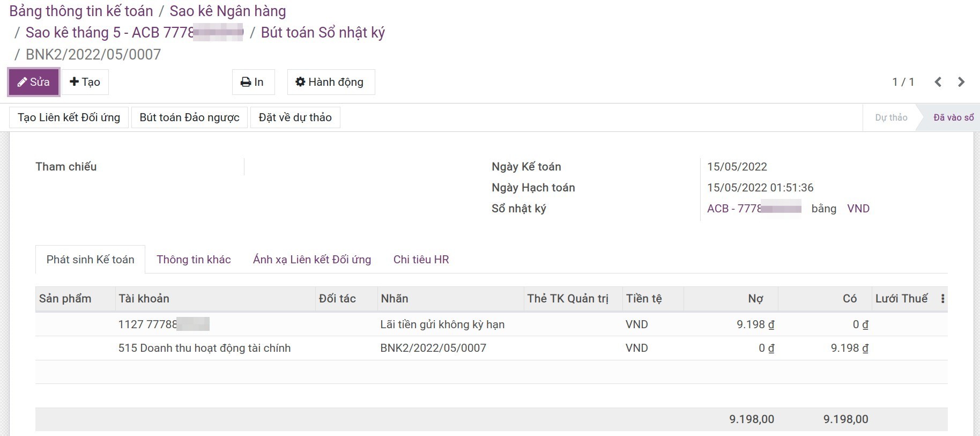Click the Tạo create button
This screenshot has width=980, height=436.
coord(85,82)
